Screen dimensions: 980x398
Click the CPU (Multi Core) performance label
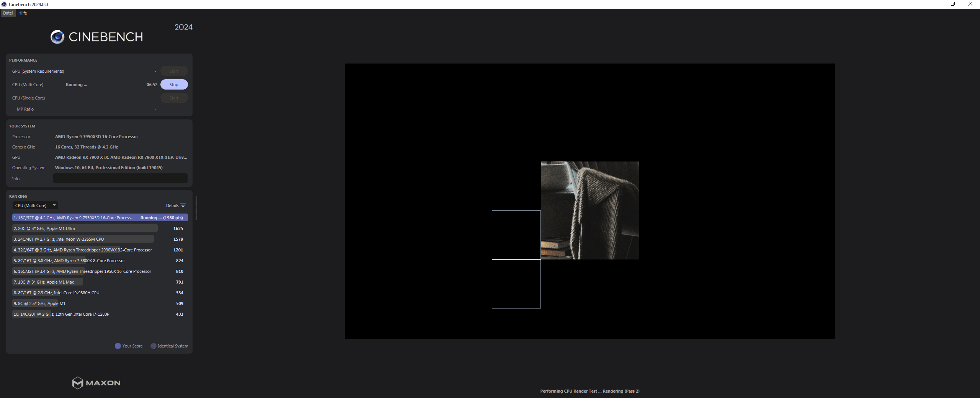(x=28, y=85)
